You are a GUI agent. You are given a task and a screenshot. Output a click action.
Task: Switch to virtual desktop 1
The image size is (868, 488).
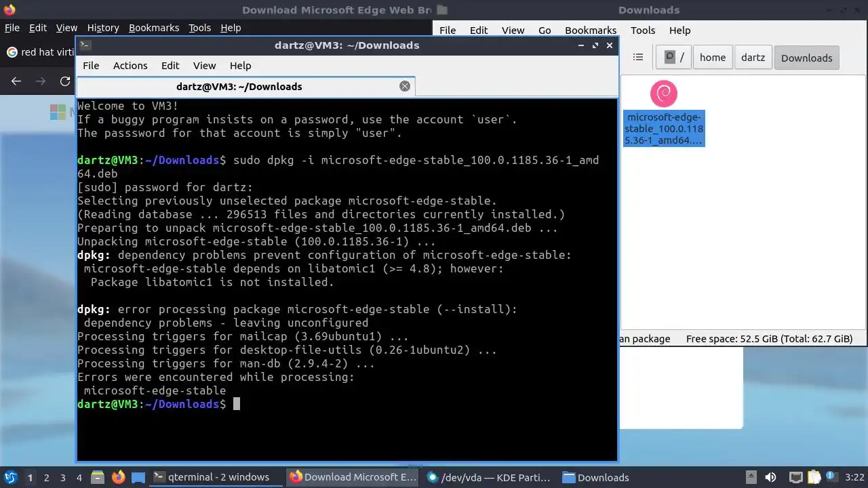(x=30, y=477)
